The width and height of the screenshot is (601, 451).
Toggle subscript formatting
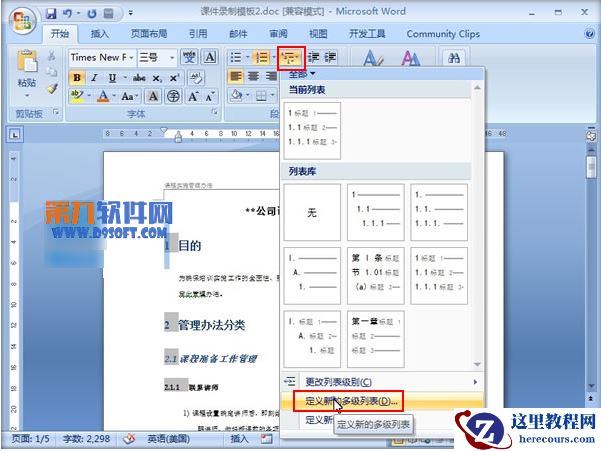[157, 78]
